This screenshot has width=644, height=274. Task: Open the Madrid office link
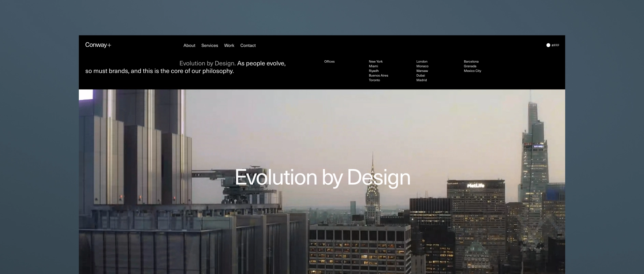click(421, 80)
